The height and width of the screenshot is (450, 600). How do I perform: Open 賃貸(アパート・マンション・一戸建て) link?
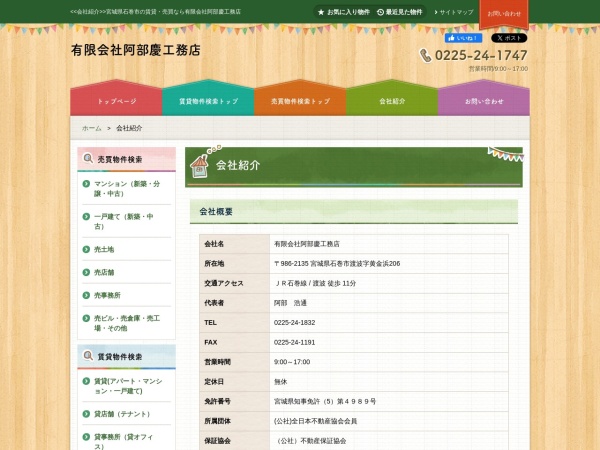point(128,386)
